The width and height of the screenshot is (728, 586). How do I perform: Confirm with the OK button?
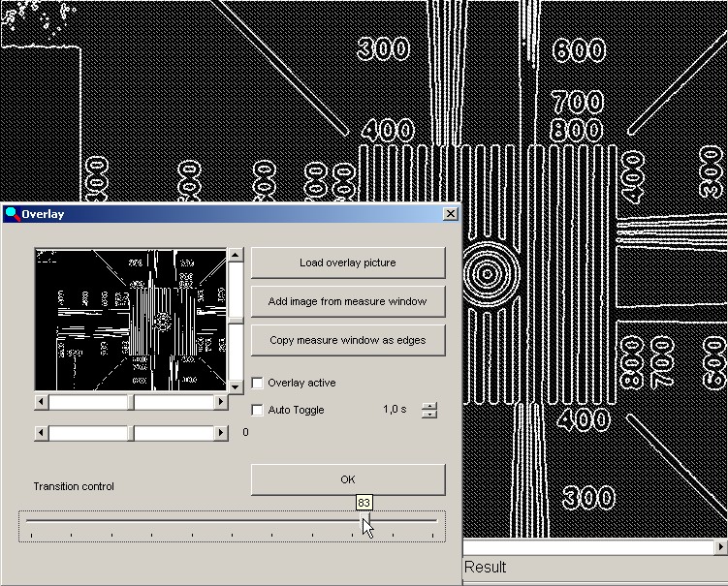tap(347, 479)
